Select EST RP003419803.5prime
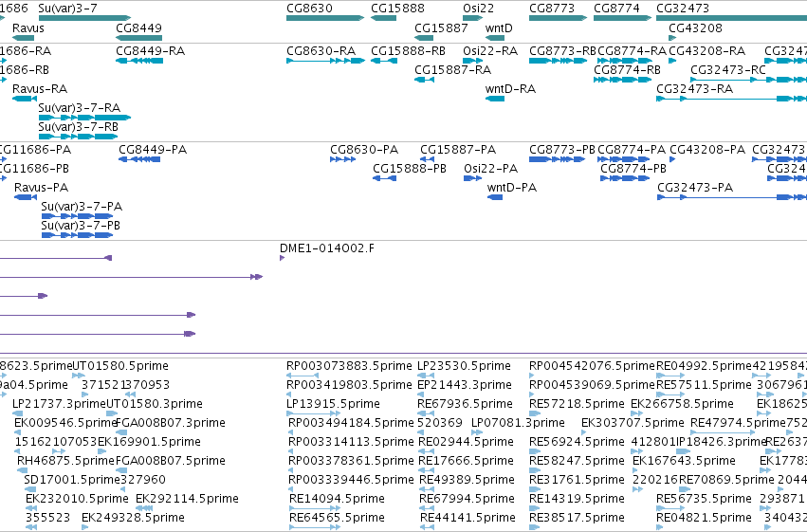 289,394
